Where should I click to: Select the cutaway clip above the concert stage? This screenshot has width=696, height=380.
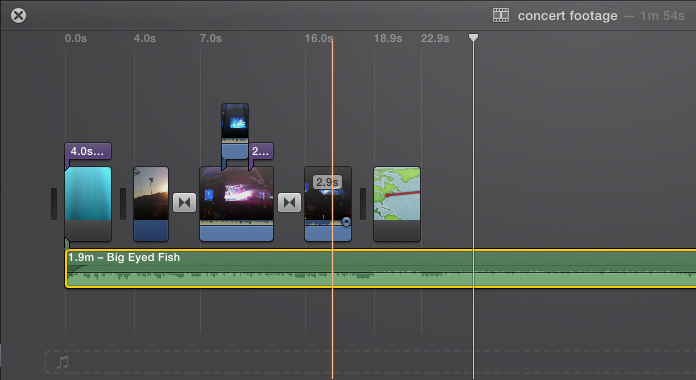(235, 131)
